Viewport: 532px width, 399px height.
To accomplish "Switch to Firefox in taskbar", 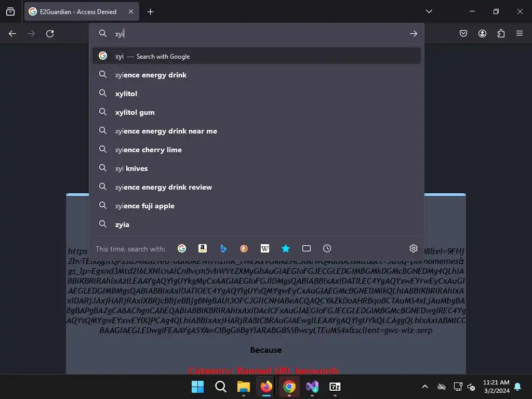I will point(267,387).
